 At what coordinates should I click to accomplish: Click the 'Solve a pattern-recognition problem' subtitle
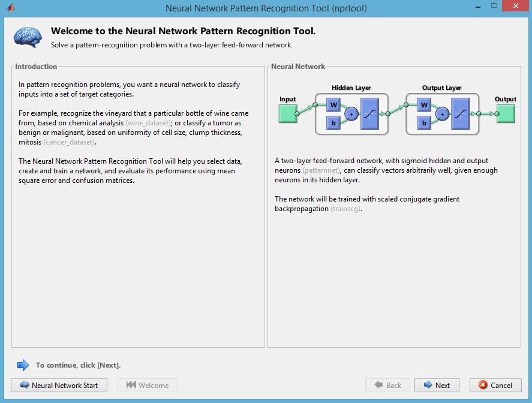coord(172,45)
